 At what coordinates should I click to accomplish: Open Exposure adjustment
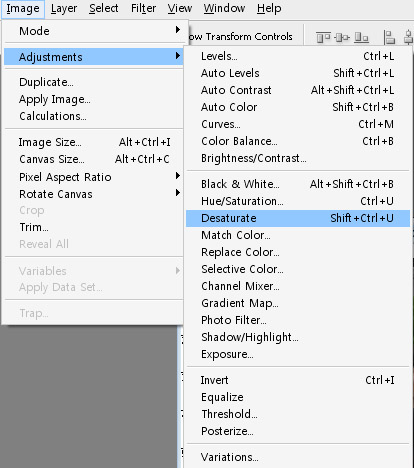(298, 354)
